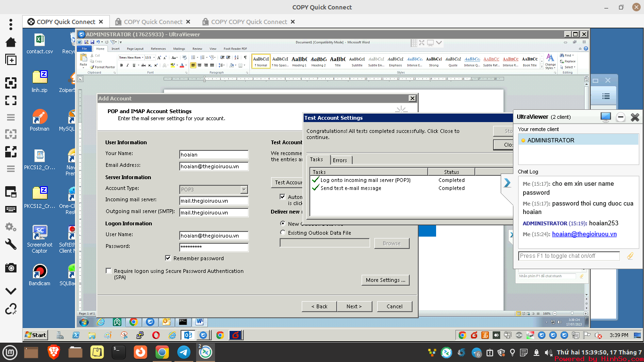Image resolution: width=644 pixels, height=362 pixels.
Task: Click the Replace button in Word ribbon
Action: [x=568, y=61]
